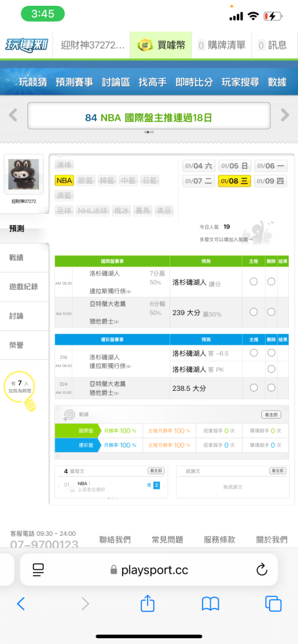The width and height of the screenshot is (298, 644).
Task: Open the Safari share sheet
Action: click(147, 603)
